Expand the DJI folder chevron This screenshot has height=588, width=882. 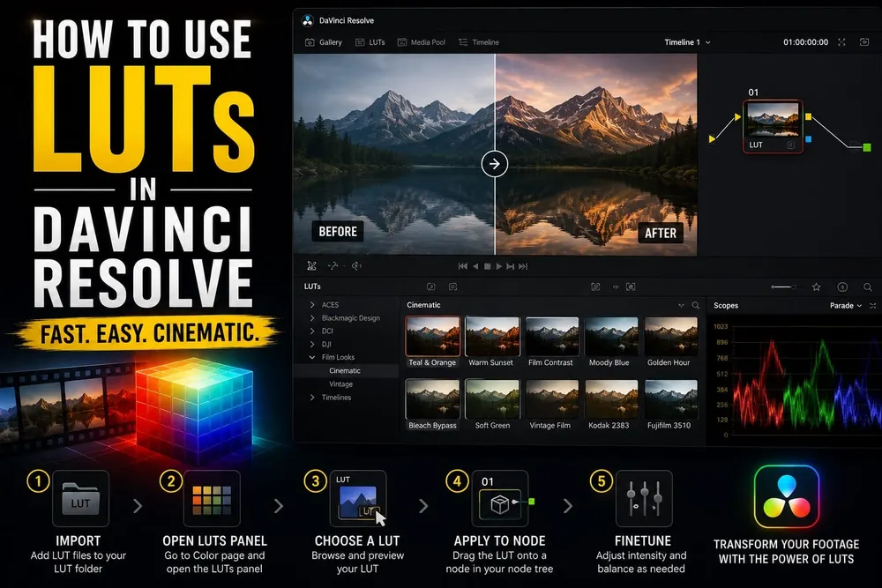[x=312, y=344]
